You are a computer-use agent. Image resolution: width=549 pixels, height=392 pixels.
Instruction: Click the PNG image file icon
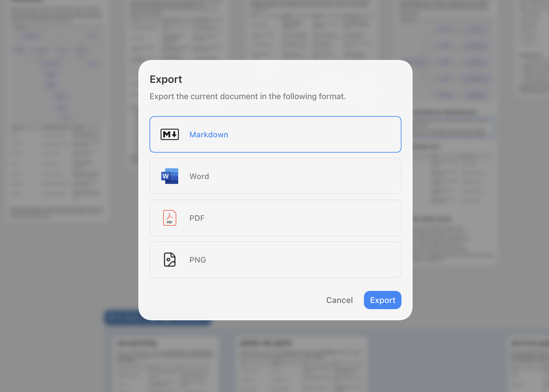[x=170, y=260]
